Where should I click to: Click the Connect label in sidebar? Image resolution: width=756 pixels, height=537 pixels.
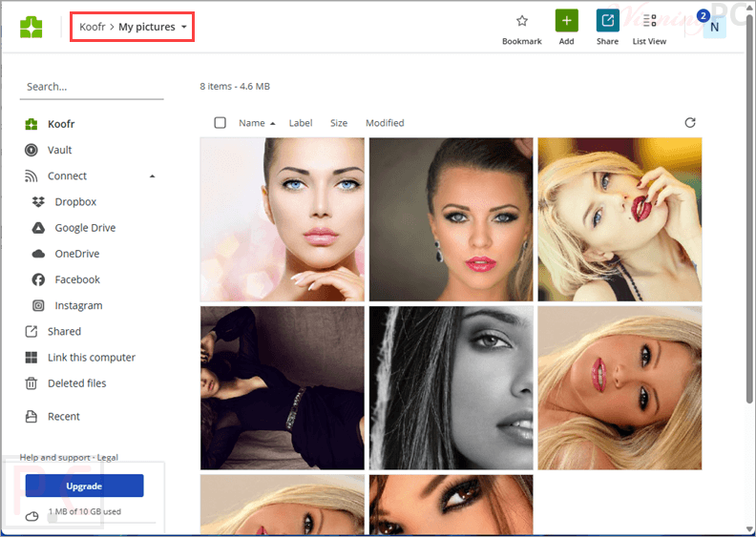67,176
